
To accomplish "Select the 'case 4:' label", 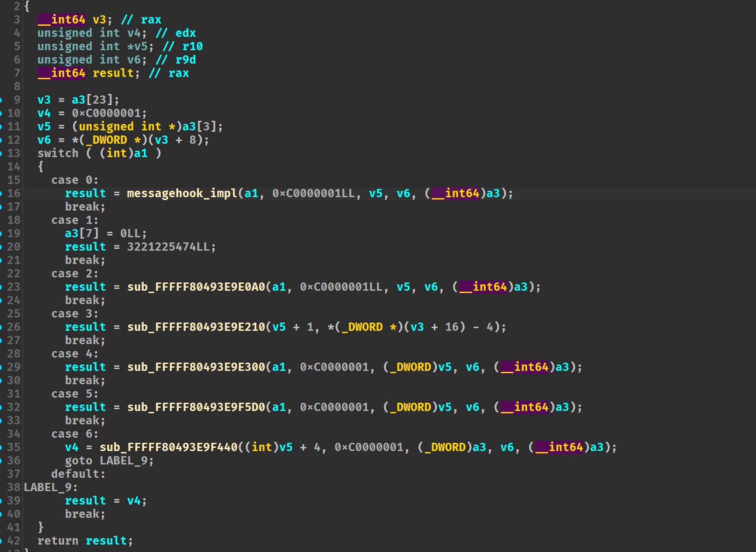I will tap(75, 353).
